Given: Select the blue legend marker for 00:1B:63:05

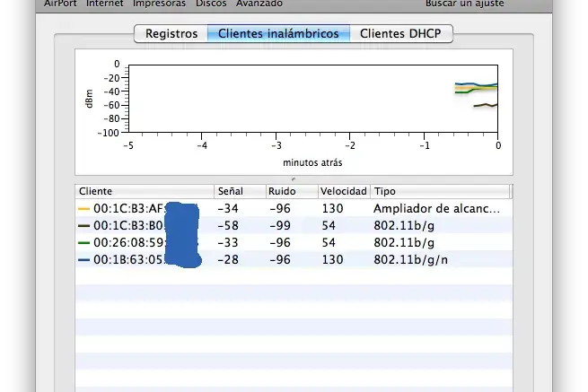Looking at the screenshot, I should click(83, 260).
